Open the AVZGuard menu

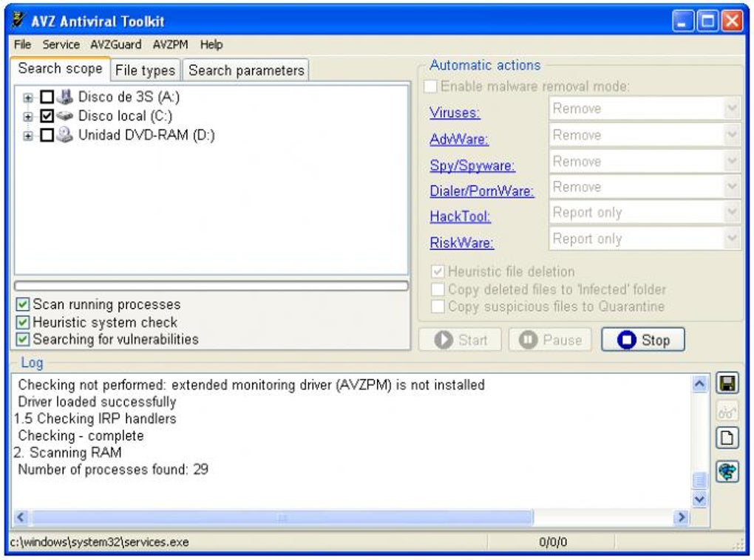pyautogui.click(x=116, y=45)
